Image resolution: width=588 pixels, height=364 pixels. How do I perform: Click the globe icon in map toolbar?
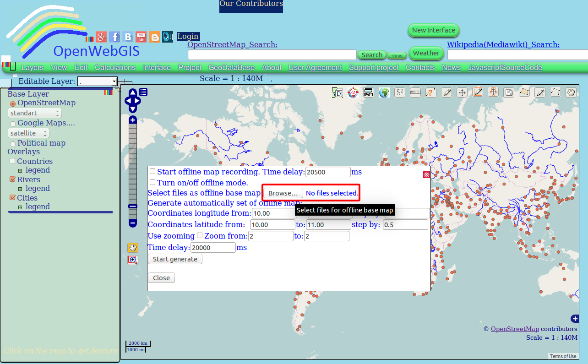tap(384, 92)
